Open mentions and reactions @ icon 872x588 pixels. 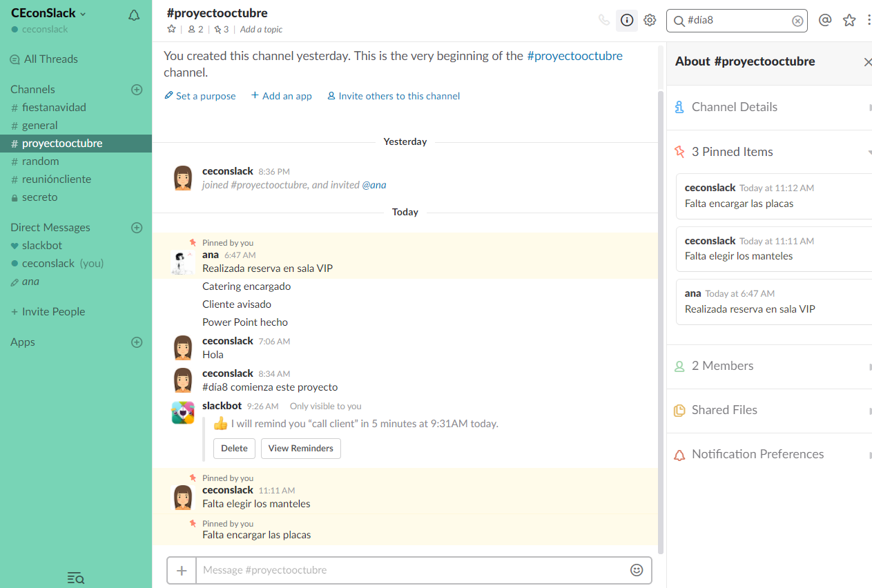click(x=824, y=20)
